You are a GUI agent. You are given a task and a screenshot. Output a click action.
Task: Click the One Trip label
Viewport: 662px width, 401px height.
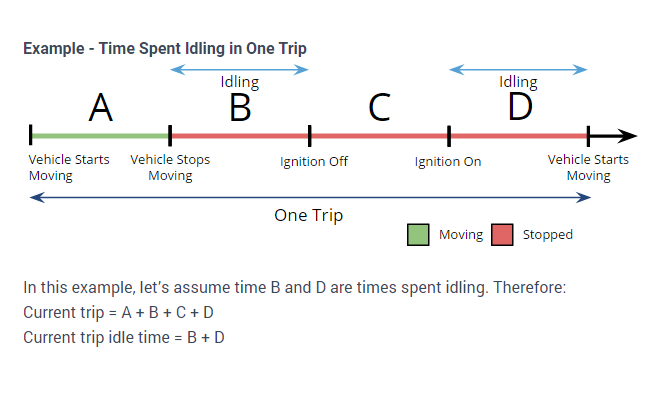tap(309, 215)
